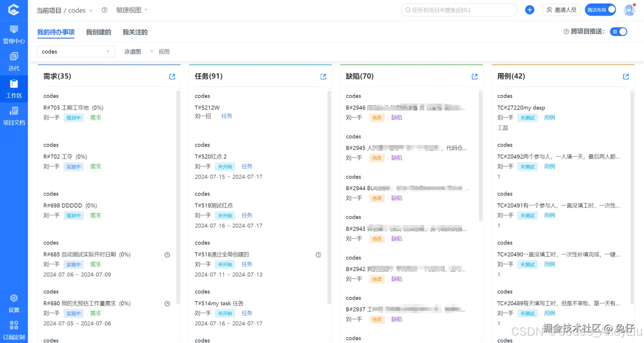Open 订阅定制 in sidebar
The height and width of the screenshot is (343, 644).
tap(14, 331)
